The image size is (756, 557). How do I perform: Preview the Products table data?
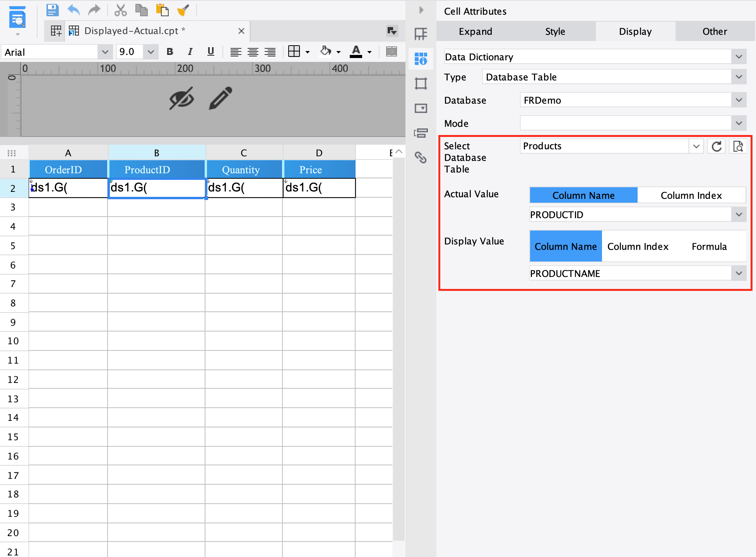click(x=738, y=146)
